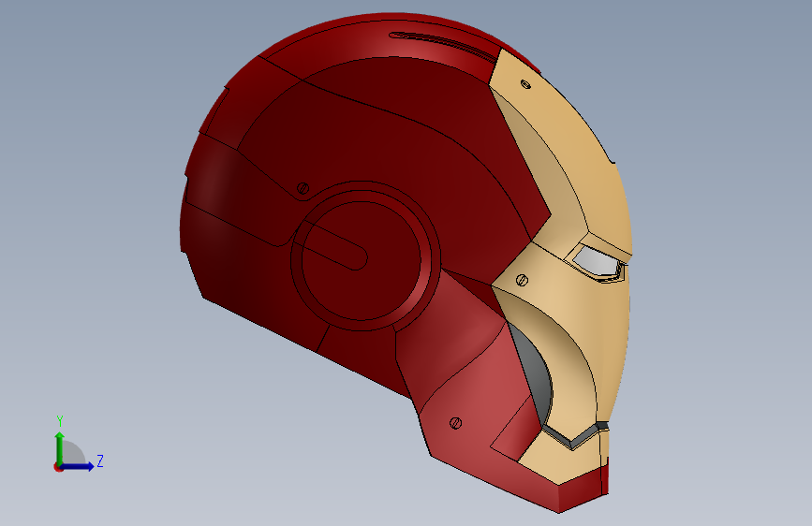The image size is (812, 526).
Task: Select the white eye lens on the helmet
Action: point(595,260)
